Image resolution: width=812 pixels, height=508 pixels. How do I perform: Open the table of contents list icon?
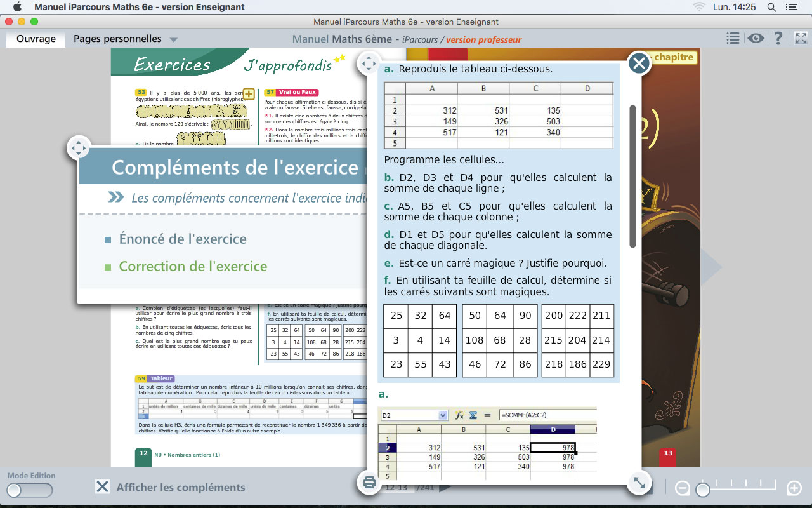click(x=733, y=39)
